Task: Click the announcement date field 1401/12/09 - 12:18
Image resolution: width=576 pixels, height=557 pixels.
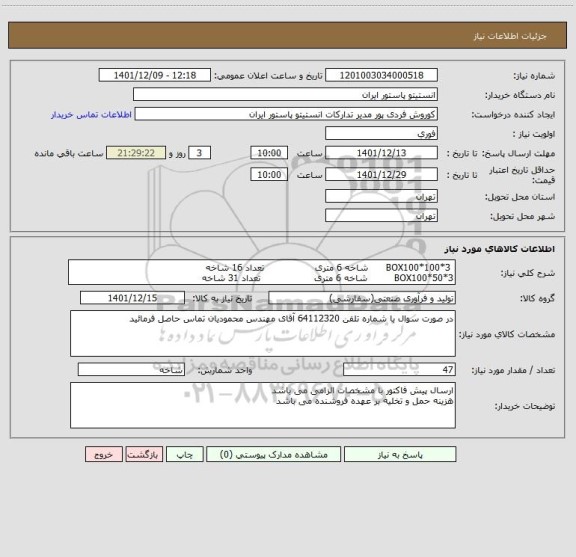Action: [x=155, y=75]
